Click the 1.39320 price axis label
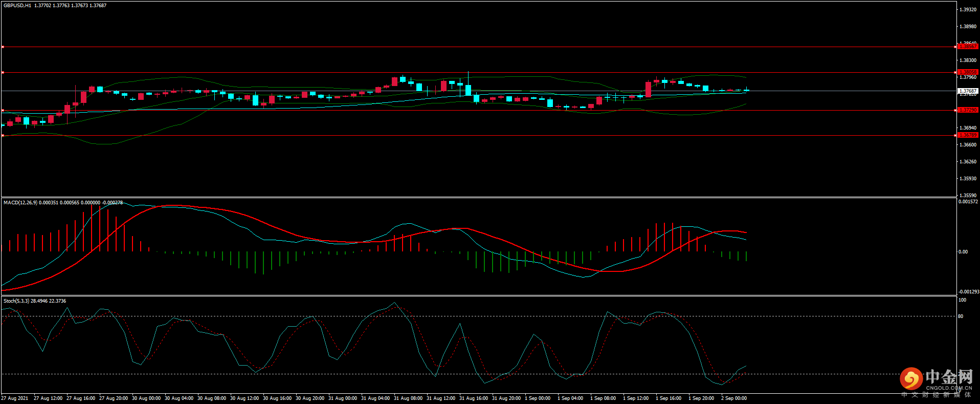Screen dimensions: 980x404 coord(968,10)
